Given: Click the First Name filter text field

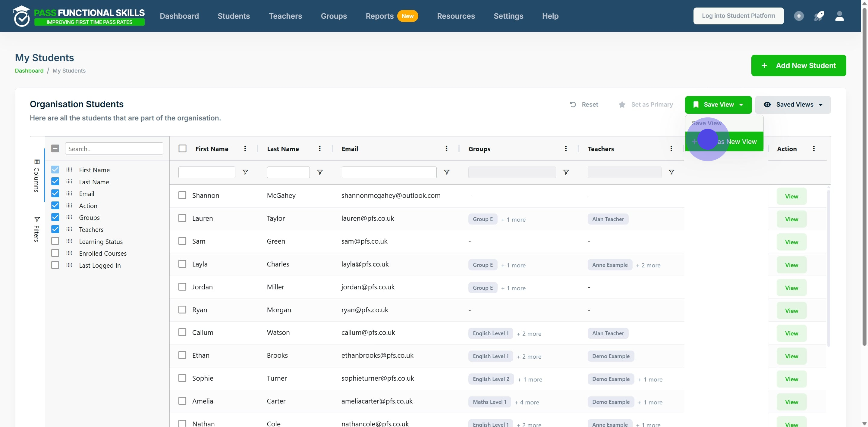Looking at the screenshot, I should click(206, 172).
